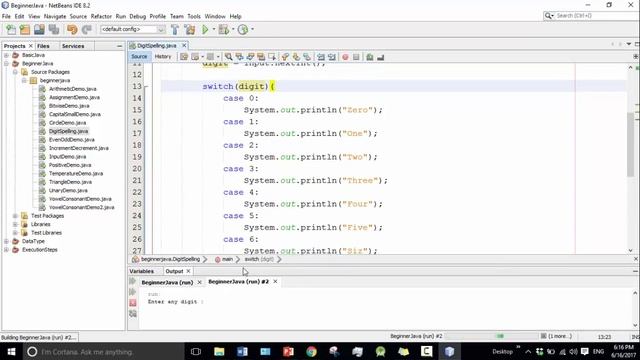Run the project with green play icon
The height and width of the screenshot is (360, 640).
coord(205,29)
